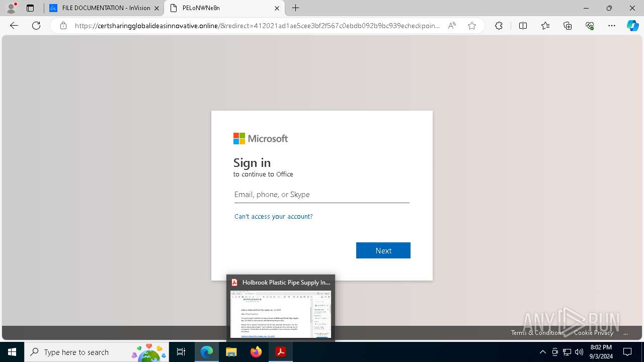
Task: Open Settings and more menu
Action: 612,26
